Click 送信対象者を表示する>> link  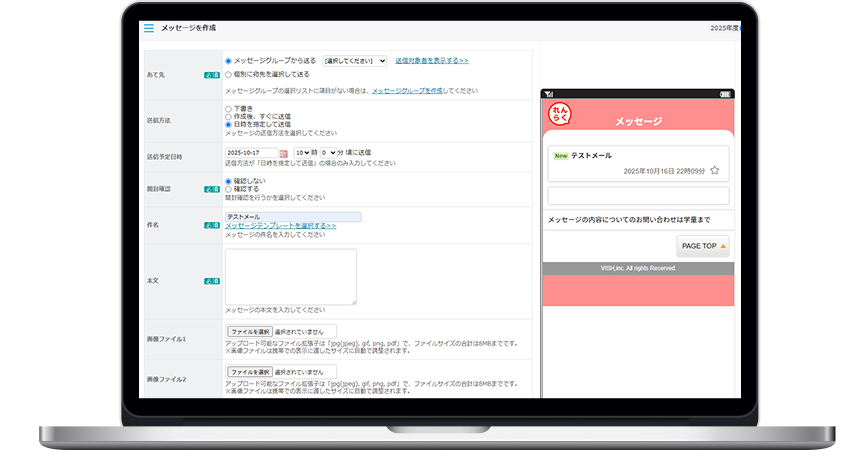(x=432, y=61)
